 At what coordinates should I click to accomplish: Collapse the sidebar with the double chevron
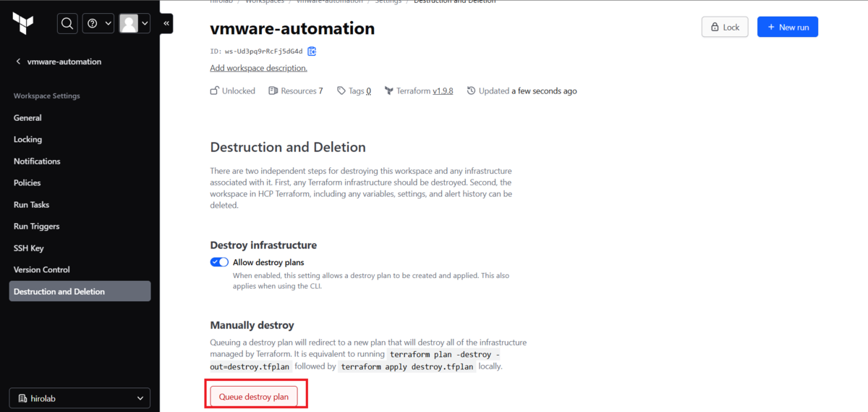click(166, 24)
